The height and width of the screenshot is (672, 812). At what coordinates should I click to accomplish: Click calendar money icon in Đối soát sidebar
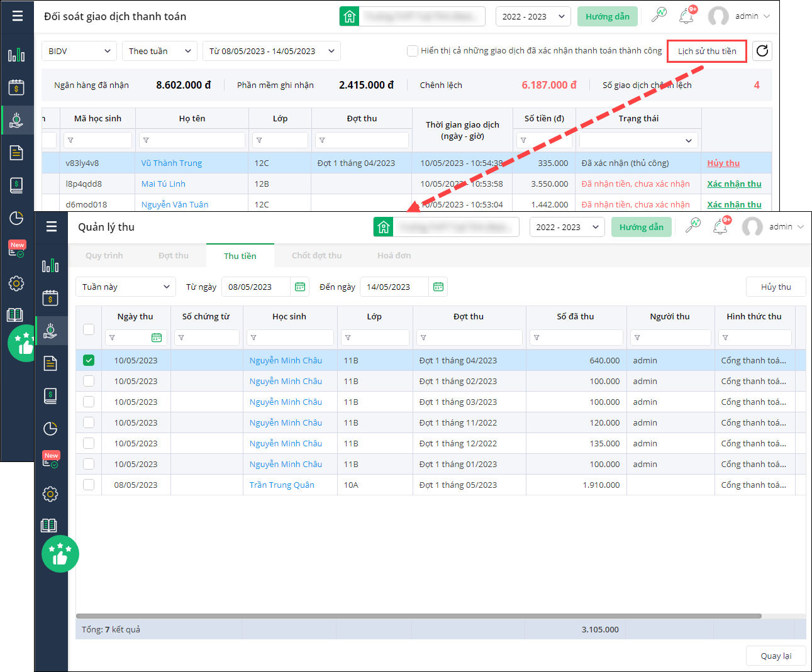(16, 87)
